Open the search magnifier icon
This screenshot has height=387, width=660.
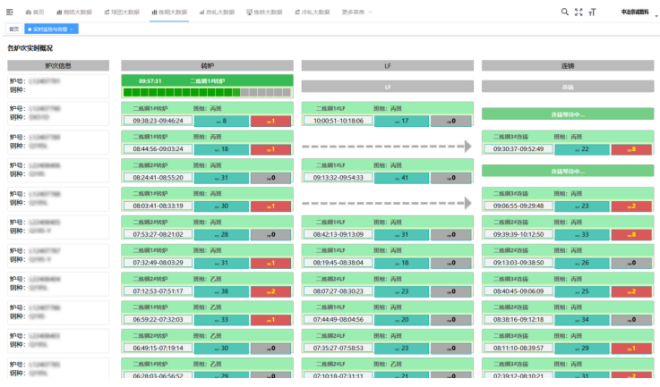[564, 12]
